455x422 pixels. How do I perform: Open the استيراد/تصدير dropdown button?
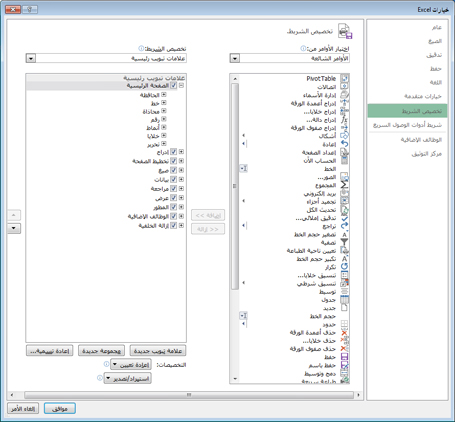tap(128, 379)
